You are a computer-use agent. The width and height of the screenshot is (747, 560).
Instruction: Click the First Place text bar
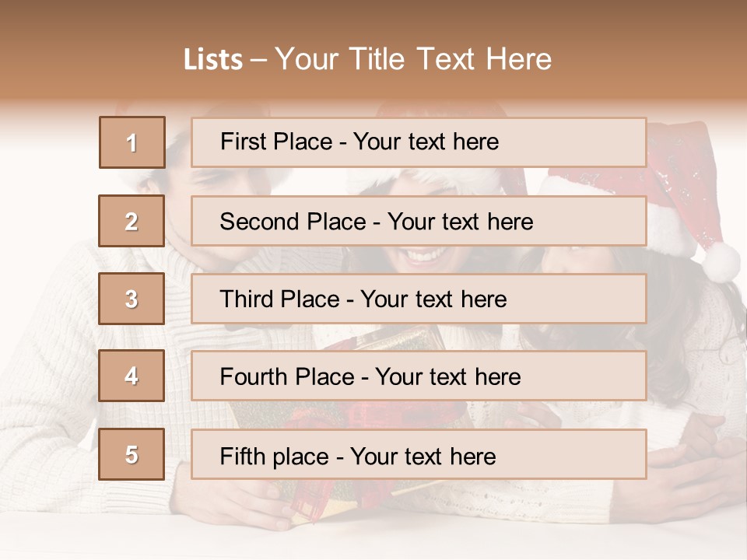click(x=419, y=142)
